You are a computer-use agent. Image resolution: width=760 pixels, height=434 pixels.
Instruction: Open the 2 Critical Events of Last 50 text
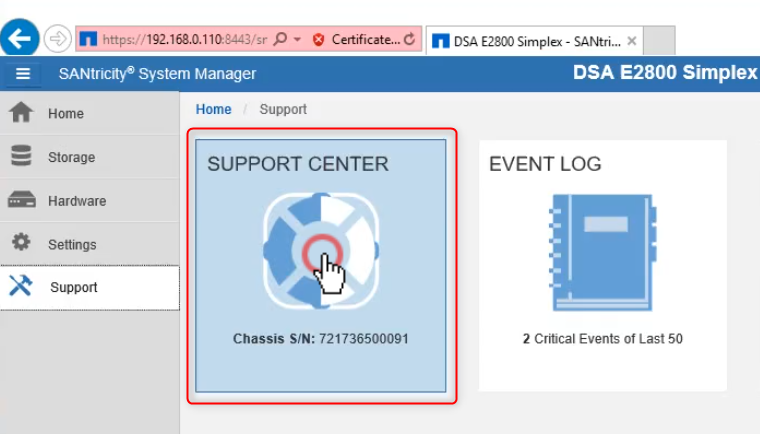pos(602,339)
